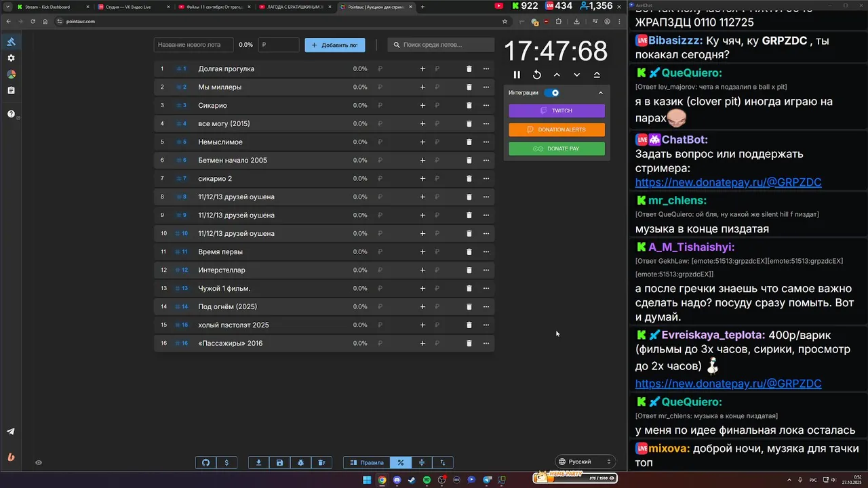868x488 pixels.
Task: Open the auction gavel page in sidebar
Action: click(11, 42)
